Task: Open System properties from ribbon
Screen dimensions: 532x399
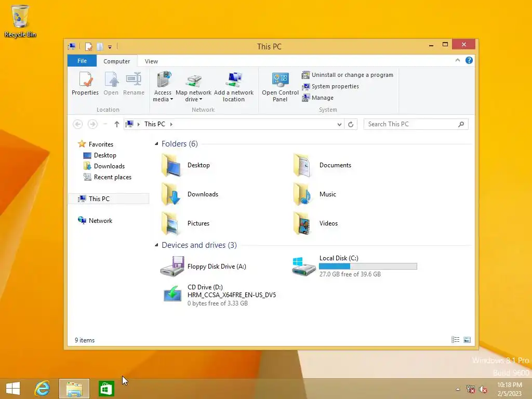Action: 330,86
